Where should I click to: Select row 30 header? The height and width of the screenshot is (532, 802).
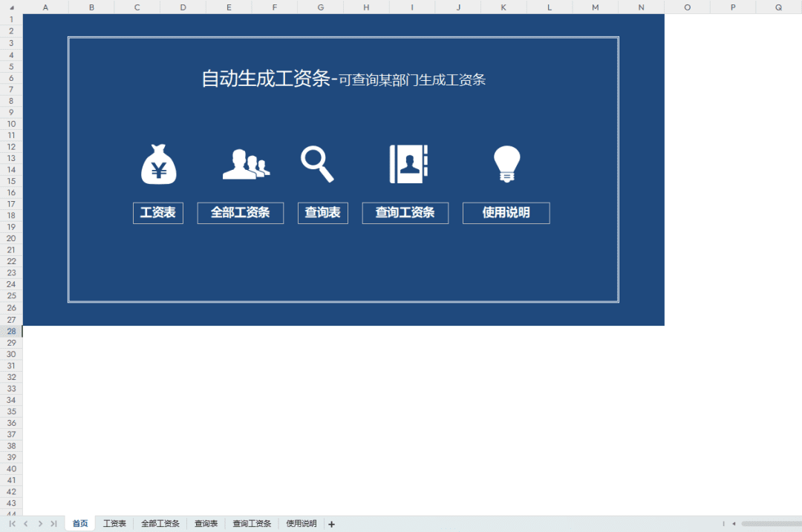11,354
